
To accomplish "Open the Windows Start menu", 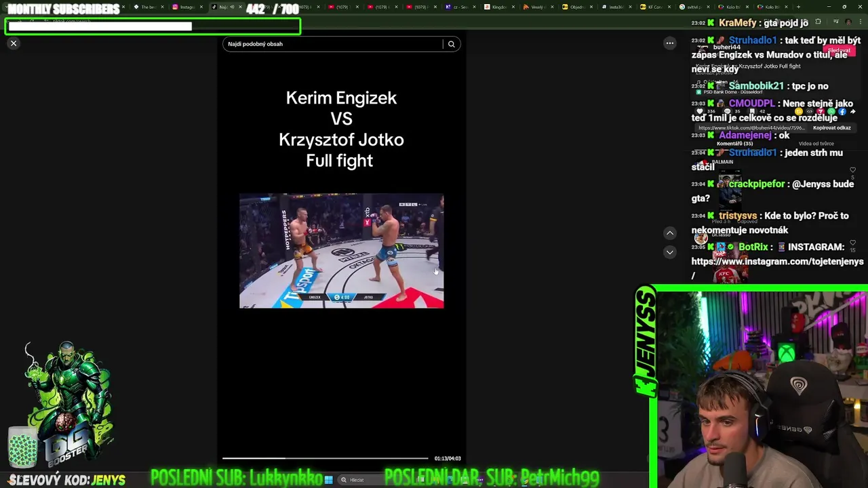I will tap(328, 480).
